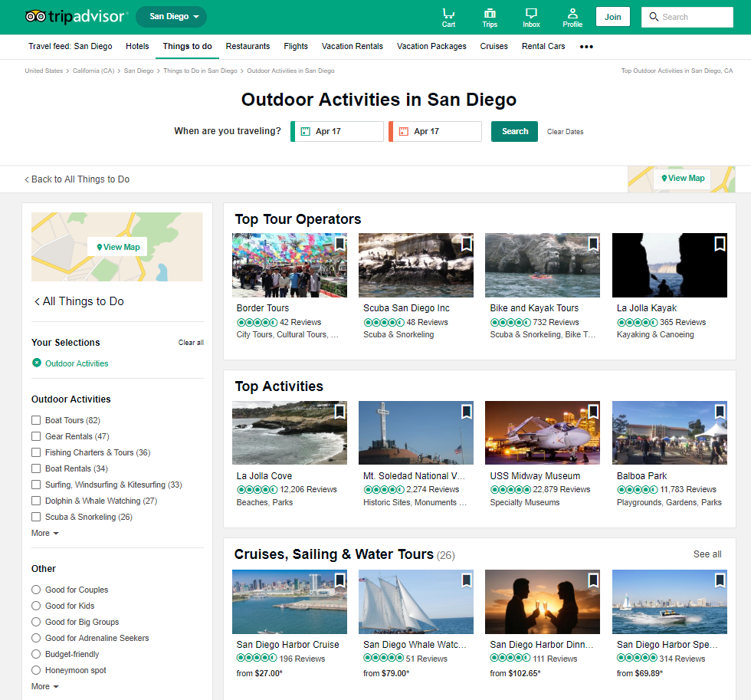751x700 pixels.
Task: Click the start date calendar icon
Action: click(305, 131)
